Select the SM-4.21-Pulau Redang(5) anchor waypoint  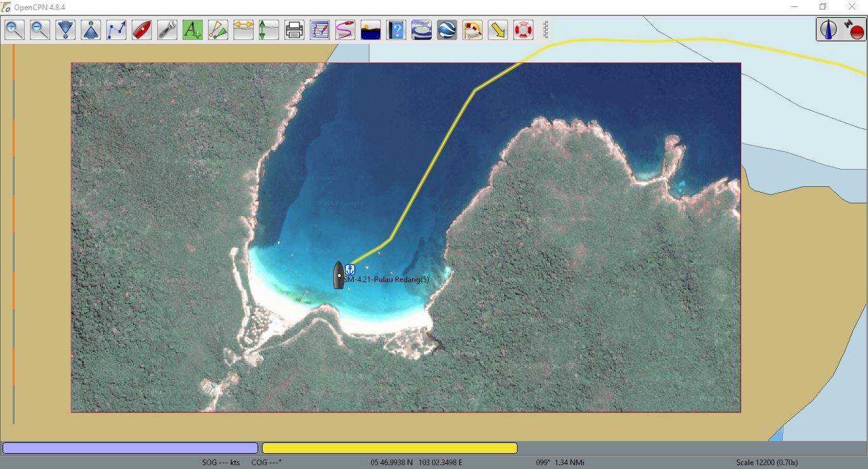tap(349, 268)
